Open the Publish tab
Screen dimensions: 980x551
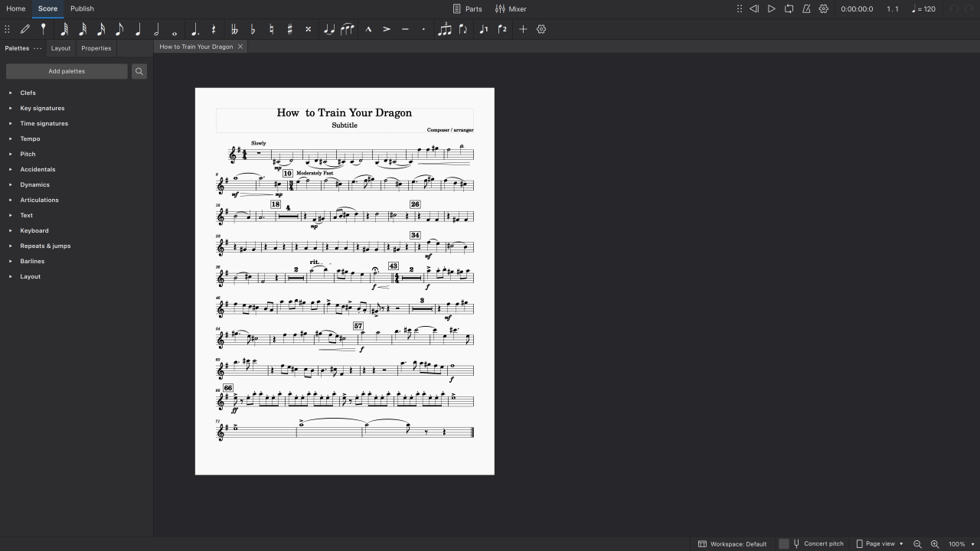pos(82,9)
